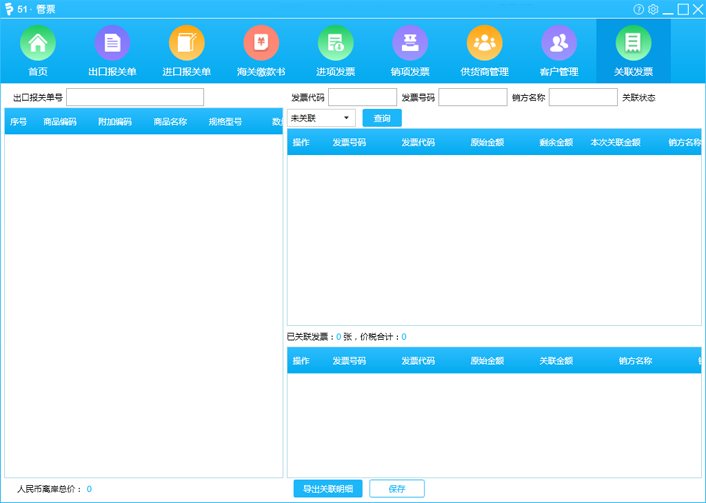Focus the 出口报关单号 input field

click(135, 97)
